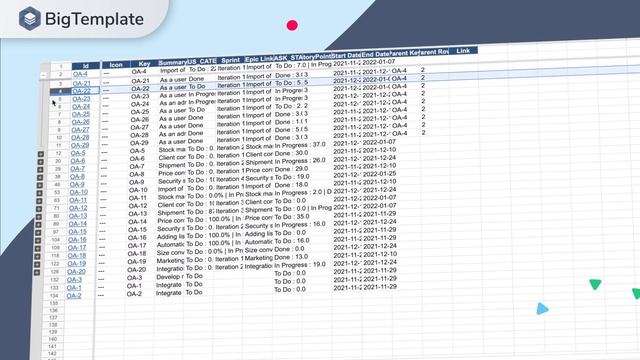Click the cell reading 'Done : 18.0'
Screen dimensions: 640x360
coord(291,185)
